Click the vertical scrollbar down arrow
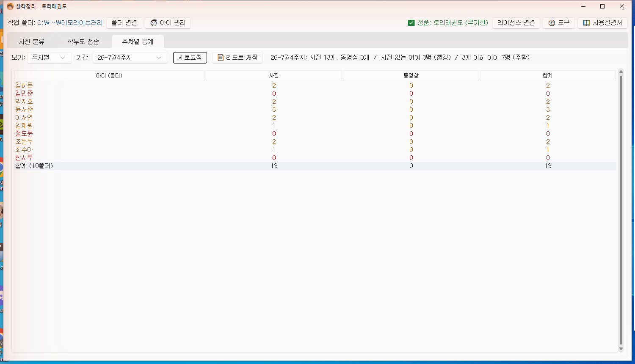Screen dimensions: 635x364 tap(621, 349)
